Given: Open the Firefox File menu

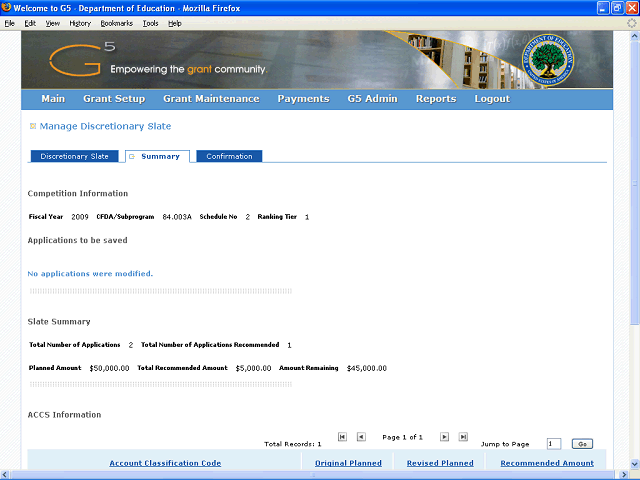Looking at the screenshot, I should 9,23.
